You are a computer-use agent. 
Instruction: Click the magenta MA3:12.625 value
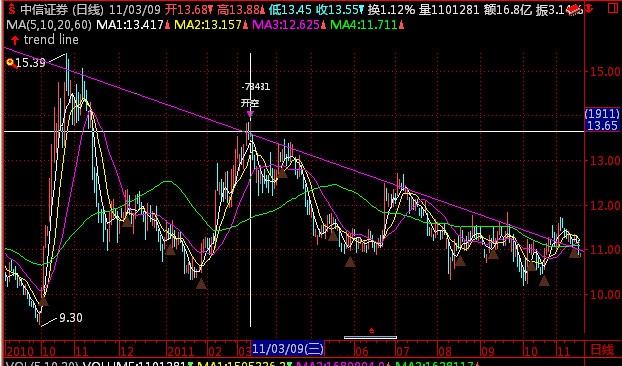(x=286, y=25)
